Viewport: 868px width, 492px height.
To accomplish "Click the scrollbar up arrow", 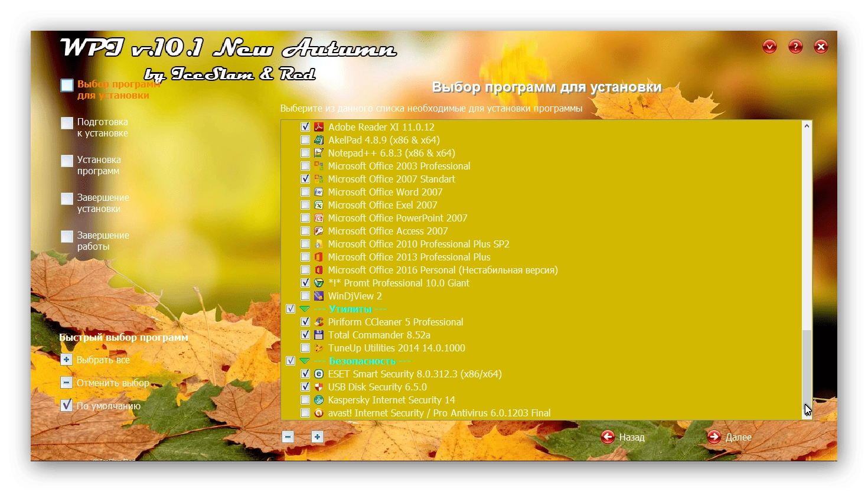I will 807,126.
